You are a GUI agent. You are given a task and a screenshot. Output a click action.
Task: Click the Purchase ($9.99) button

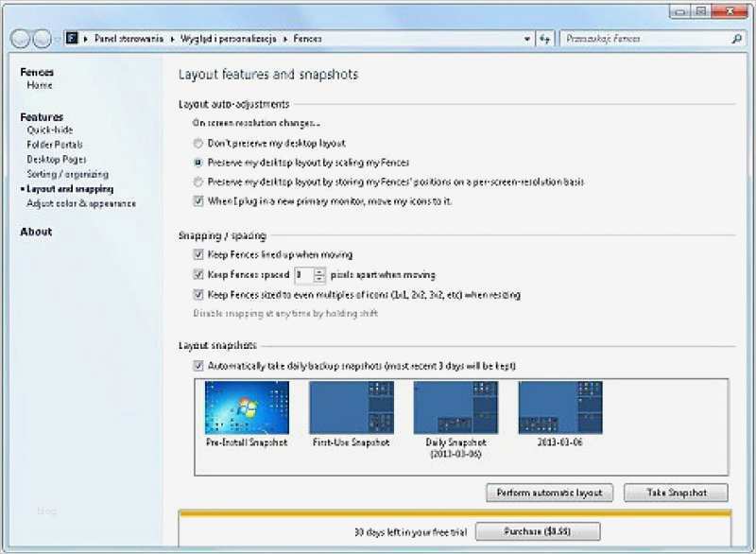click(538, 531)
